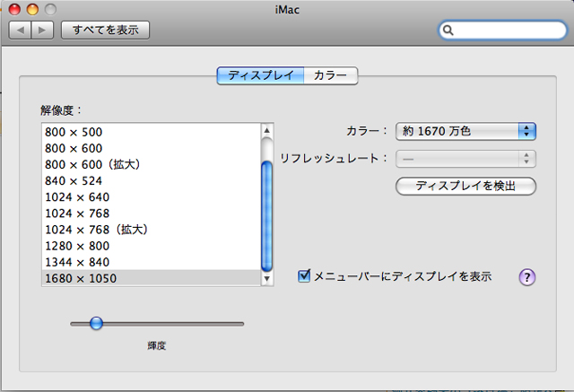This screenshot has height=392, width=574.
Task: Click the すべてを表示 button
Action: point(106,30)
